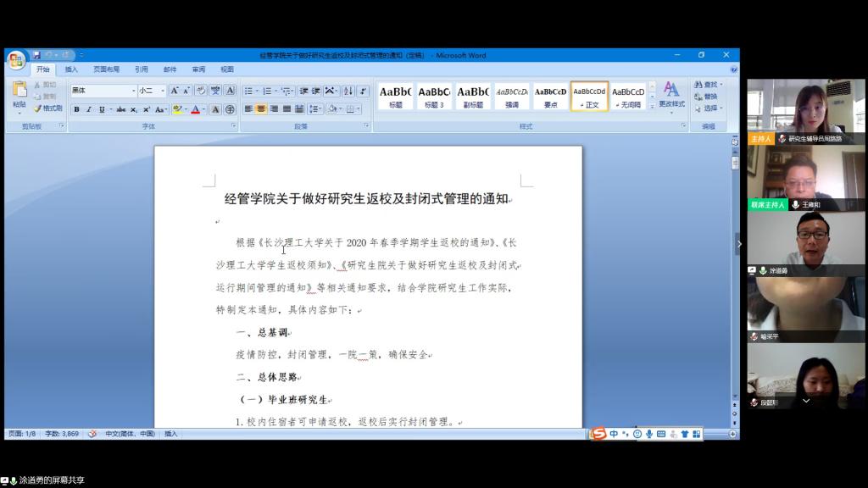Click the Sort (A-Z) paragraph icon

[x=348, y=91]
